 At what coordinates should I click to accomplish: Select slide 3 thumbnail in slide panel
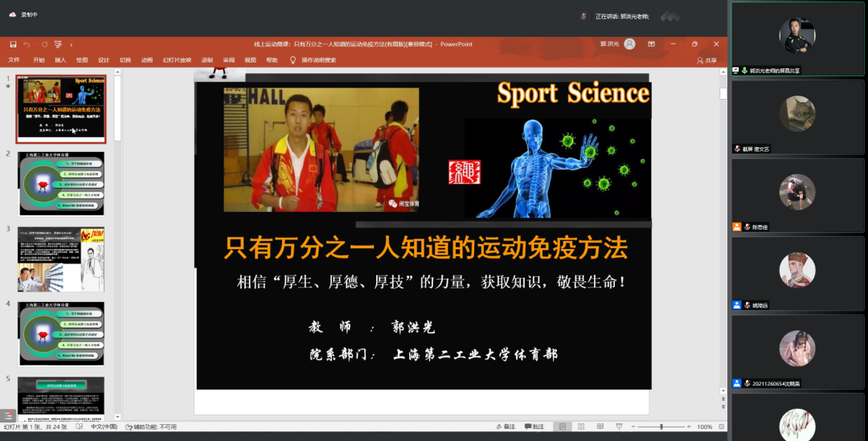coord(61,259)
